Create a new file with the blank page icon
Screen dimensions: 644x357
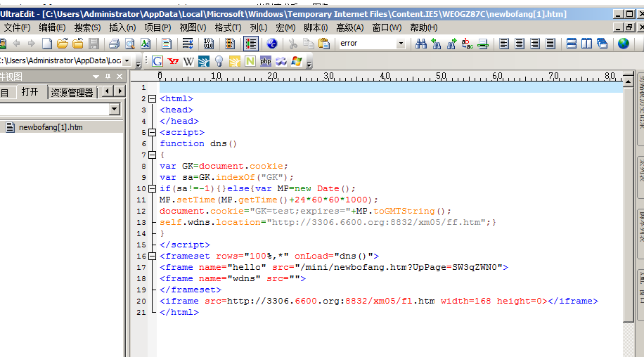coord(47,44)
